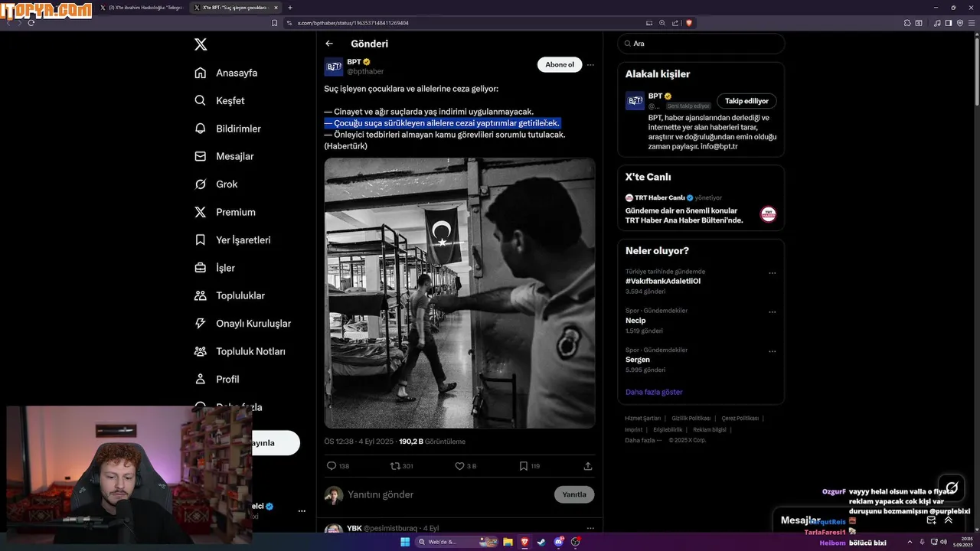
Task: Click Takip ediliyor button
Action: click(x=746, y=101)
